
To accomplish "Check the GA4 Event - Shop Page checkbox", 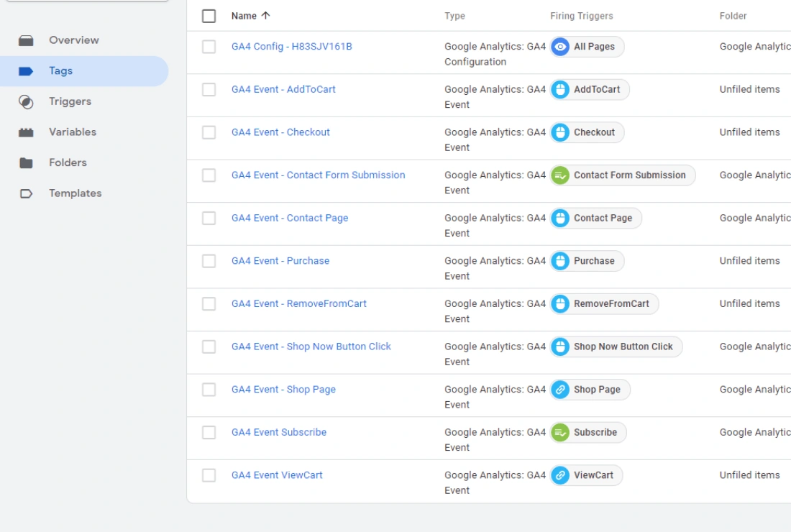I will [x=209, y=390].
